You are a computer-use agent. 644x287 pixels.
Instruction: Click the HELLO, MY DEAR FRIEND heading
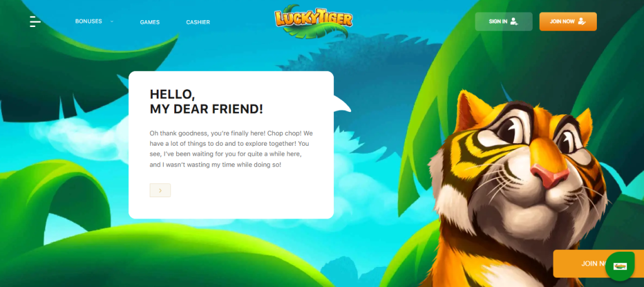206,102
